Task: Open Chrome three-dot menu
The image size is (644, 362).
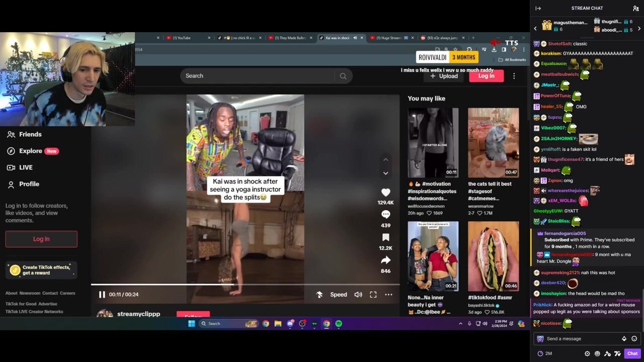Action: (x=524, y=49)
